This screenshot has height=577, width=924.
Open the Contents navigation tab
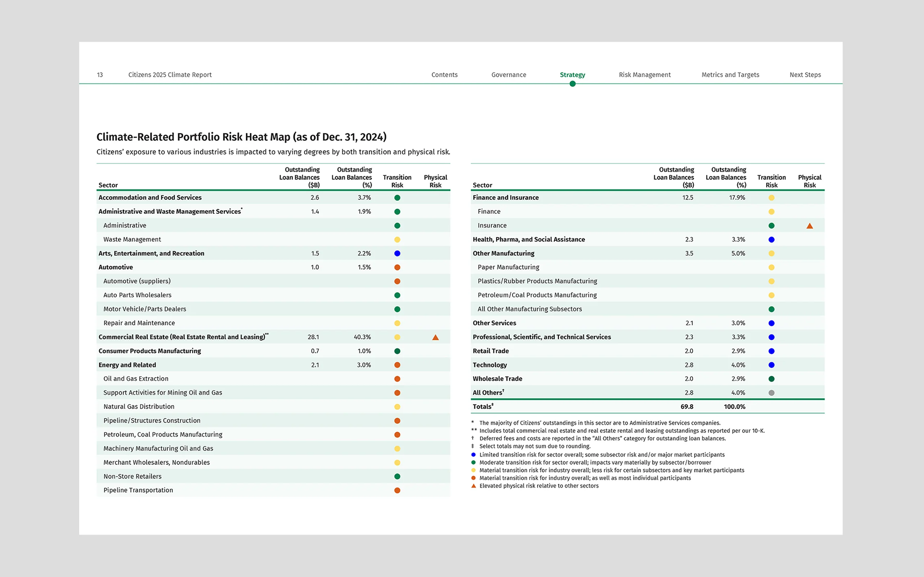pyautogui.click(x=444, y=75)
